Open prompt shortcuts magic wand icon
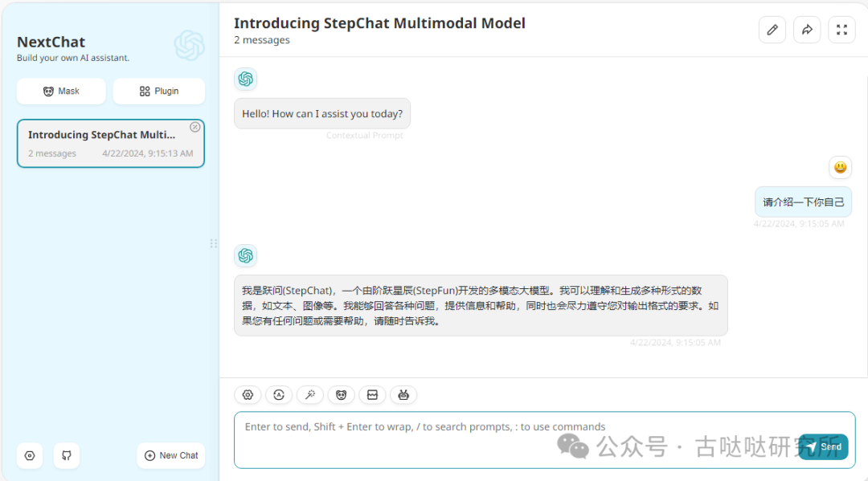868x481 pixels. (310, 395)
